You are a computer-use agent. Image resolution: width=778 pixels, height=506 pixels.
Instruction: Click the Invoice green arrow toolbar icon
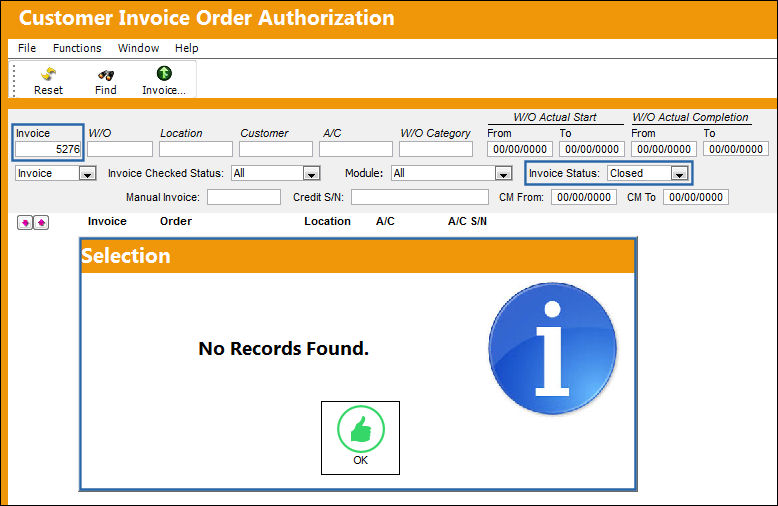[164, 73]
